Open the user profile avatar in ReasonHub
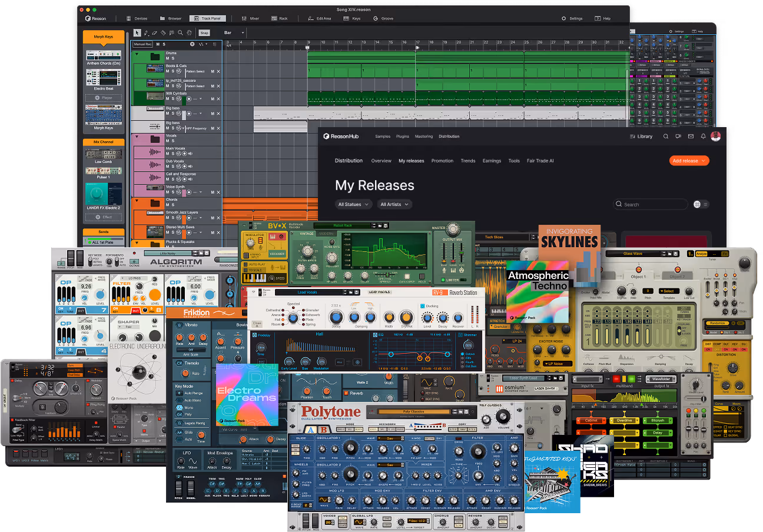Viewport: 763px width, 532px height. pyautogui.click(x=716, y=137)
